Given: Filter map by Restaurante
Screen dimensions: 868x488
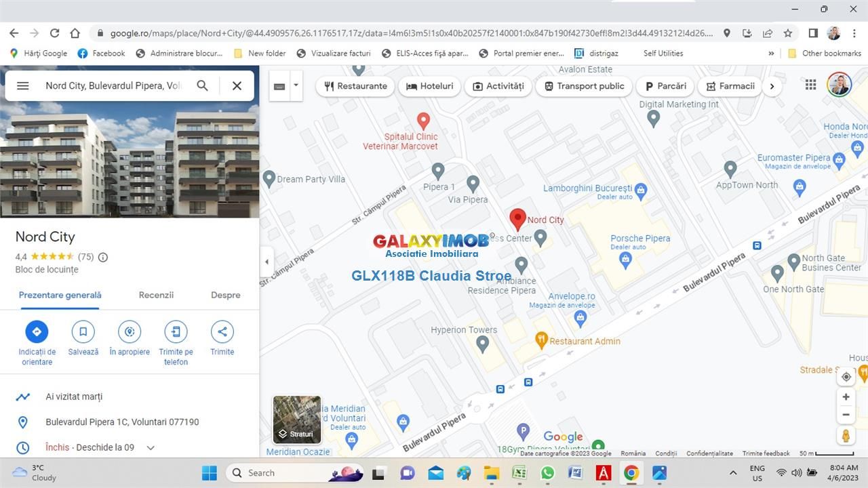Looking at the screenshot, I should click(x=355, y=86).
